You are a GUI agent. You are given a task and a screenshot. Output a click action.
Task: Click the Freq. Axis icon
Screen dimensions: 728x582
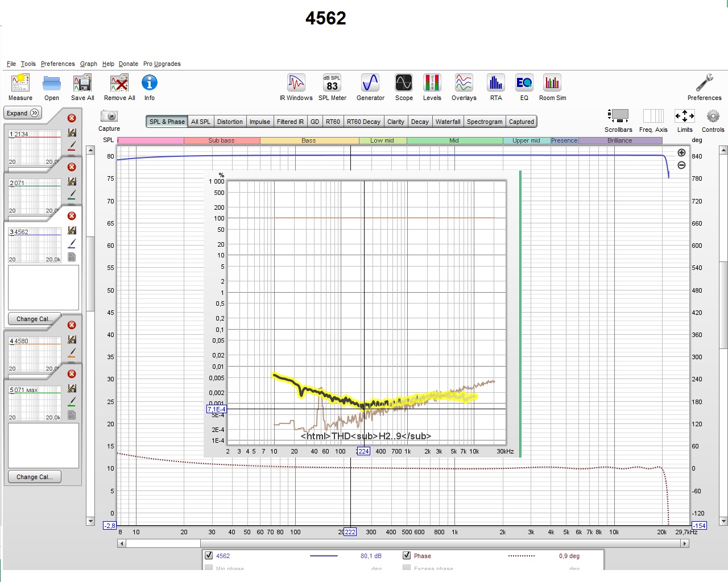pos(653,116)
